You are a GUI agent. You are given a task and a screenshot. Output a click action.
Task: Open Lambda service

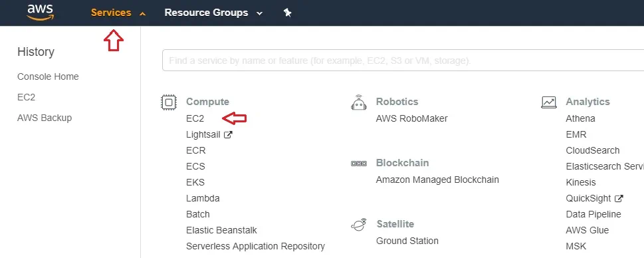[x=203, y=198]
